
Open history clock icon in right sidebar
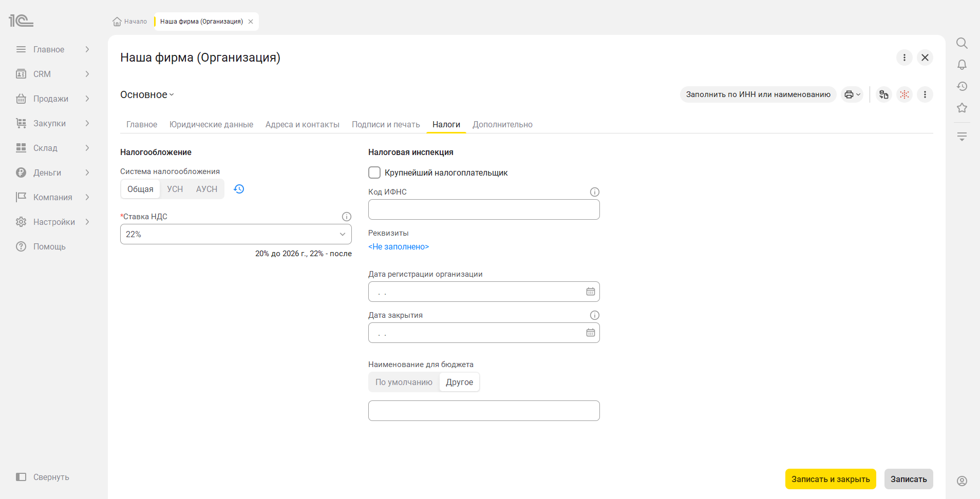962,86
